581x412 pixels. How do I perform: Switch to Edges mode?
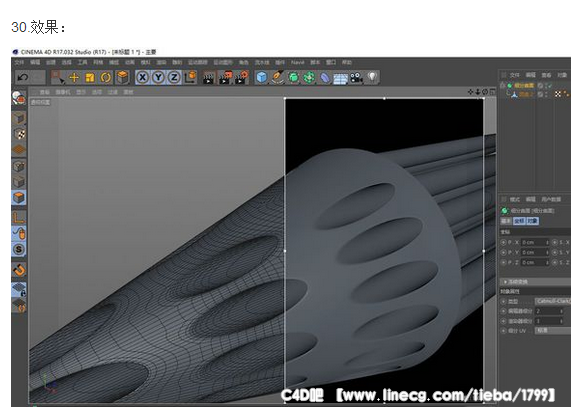coord(19,182)
